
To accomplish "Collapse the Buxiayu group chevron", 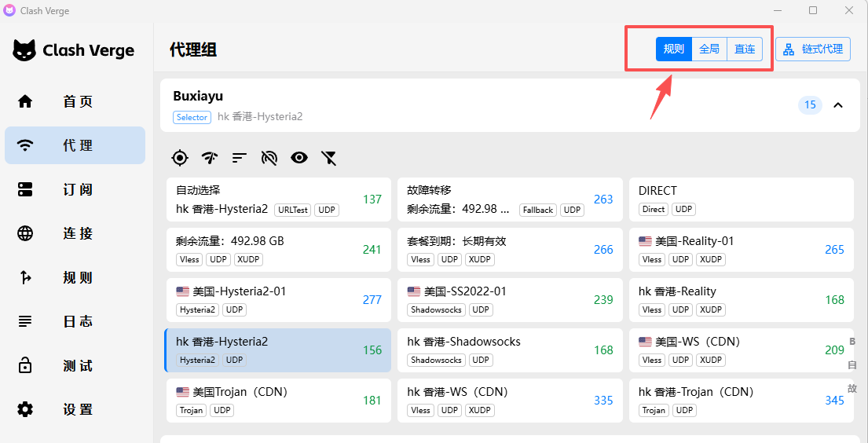I will pos(838,104).
